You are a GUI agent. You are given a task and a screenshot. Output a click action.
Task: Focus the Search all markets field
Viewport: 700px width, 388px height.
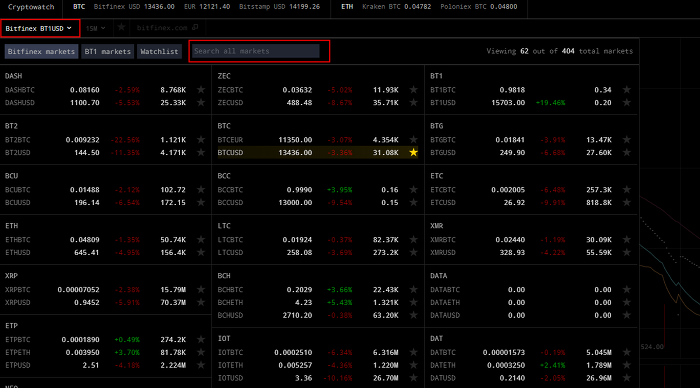pyautogui.click(x=255, y=51)
